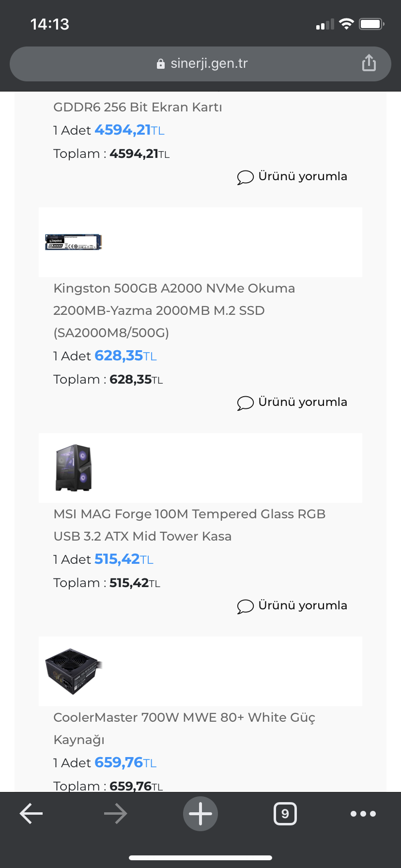Open a new tab with plus button

[200, 814]
